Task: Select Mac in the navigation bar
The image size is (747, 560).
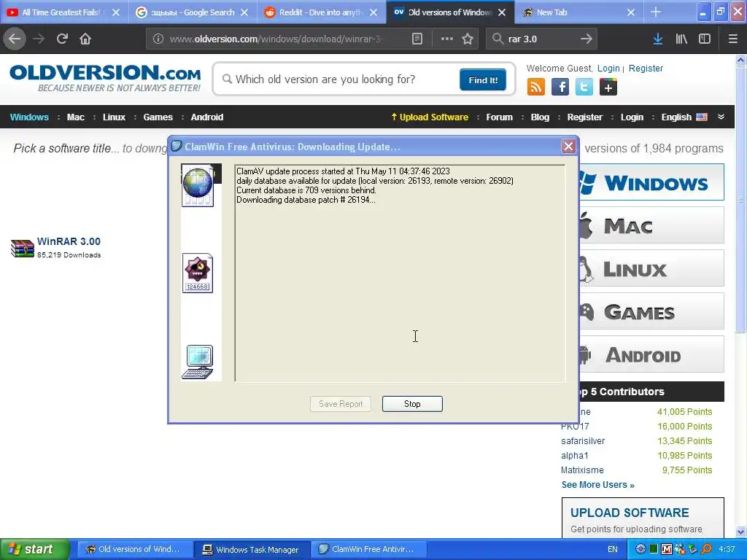Action: 76,117
